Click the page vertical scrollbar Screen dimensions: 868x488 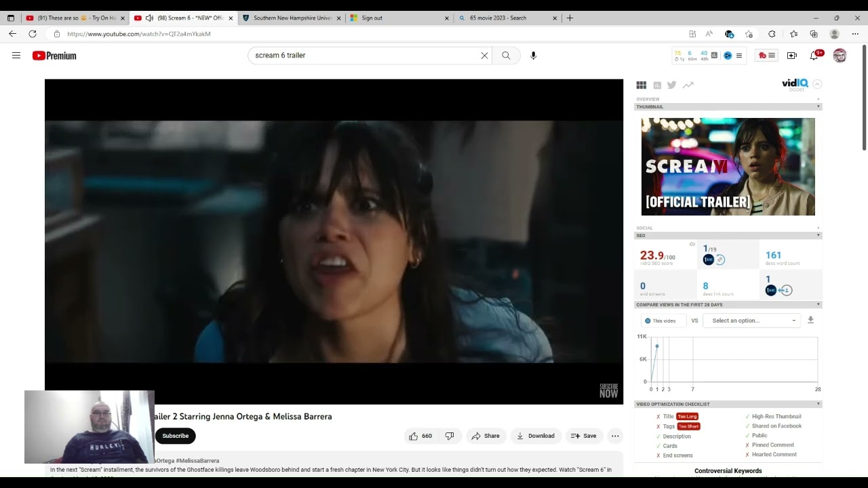[864, 98]
